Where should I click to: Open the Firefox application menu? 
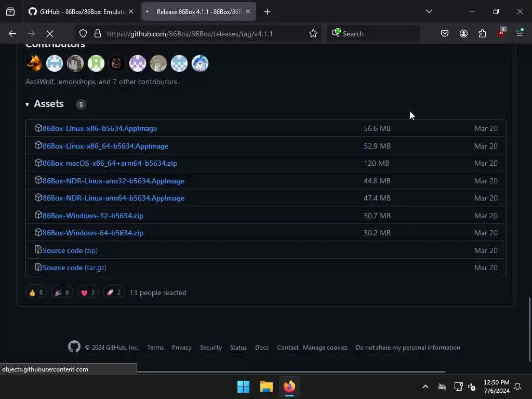520,33
